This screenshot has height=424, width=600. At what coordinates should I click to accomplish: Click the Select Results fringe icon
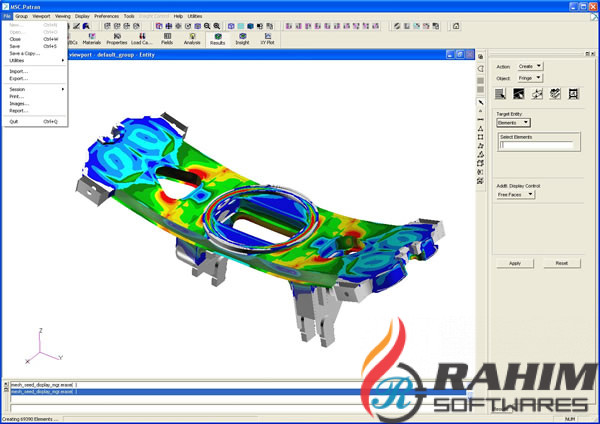500,94
